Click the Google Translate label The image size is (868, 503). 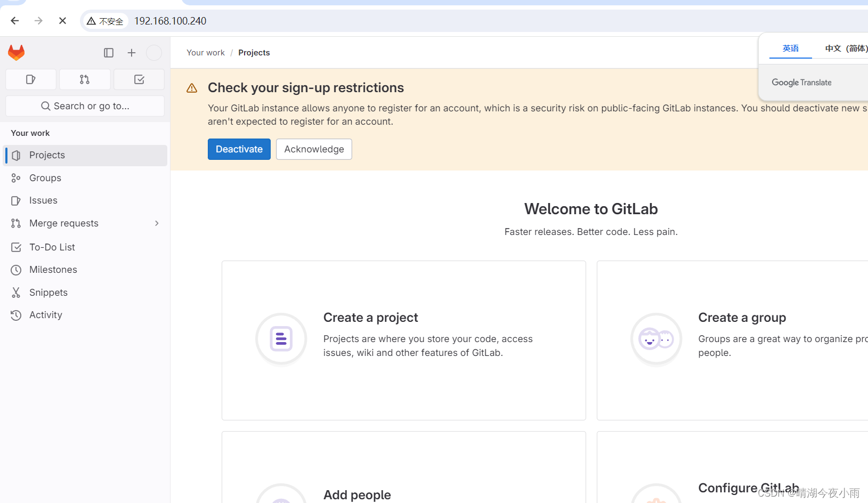(x=801, y=83)
